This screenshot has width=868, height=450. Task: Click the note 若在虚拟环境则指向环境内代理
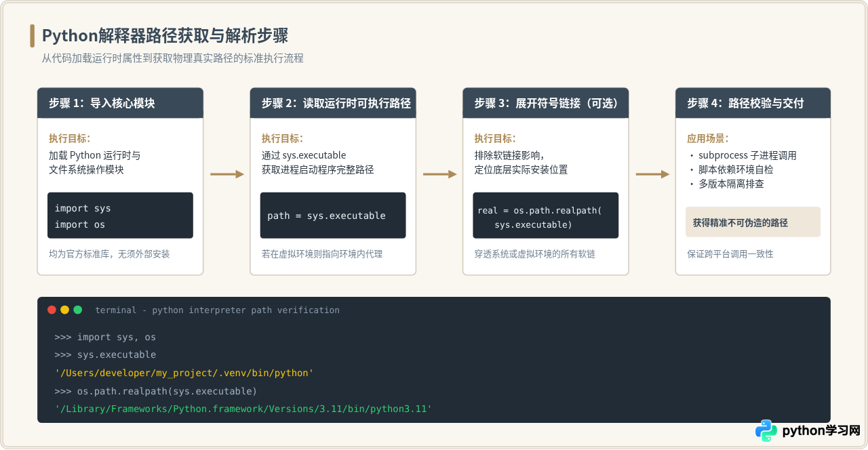coord(322,254)
